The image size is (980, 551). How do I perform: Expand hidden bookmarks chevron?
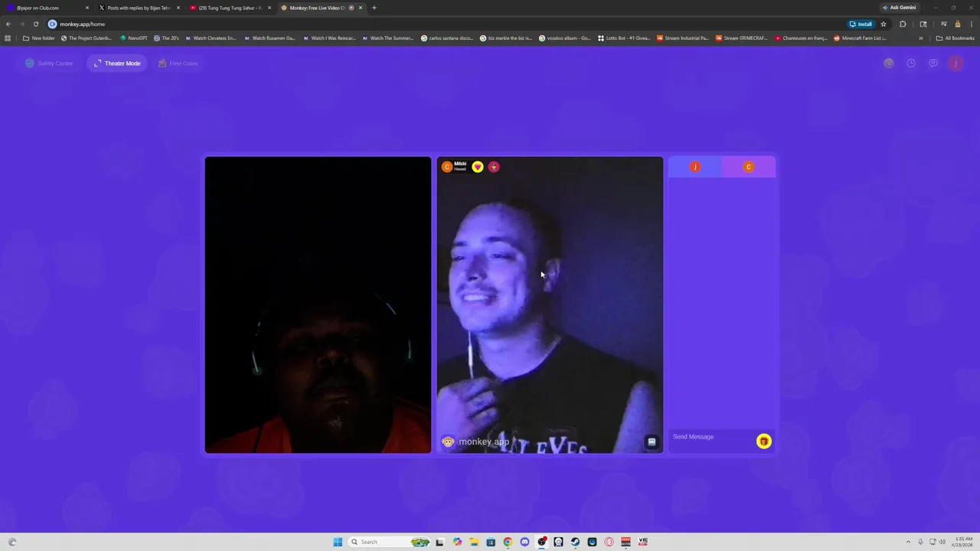pyautogui.click(x=921, y=38)
